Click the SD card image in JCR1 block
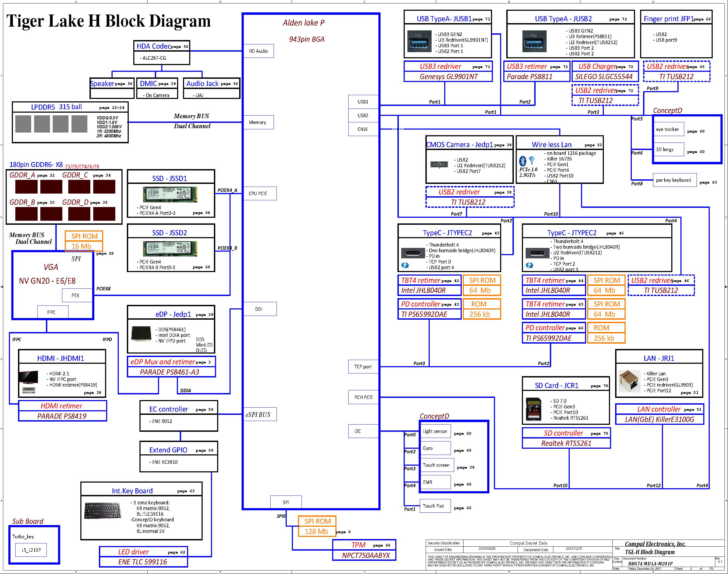The height and width of the screenshot is (574, 728). (x=533, y=409)
